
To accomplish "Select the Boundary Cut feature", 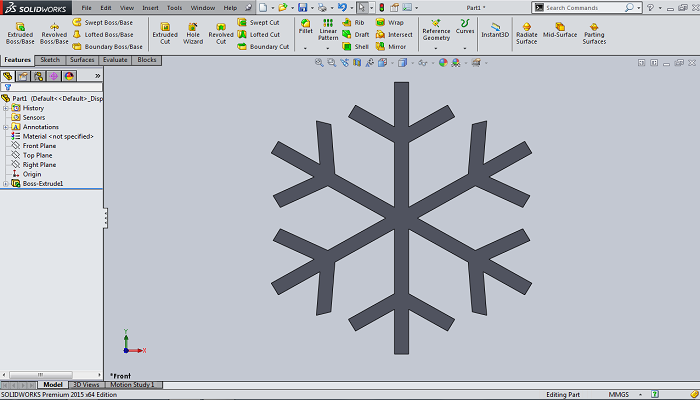I will point(263,46).
